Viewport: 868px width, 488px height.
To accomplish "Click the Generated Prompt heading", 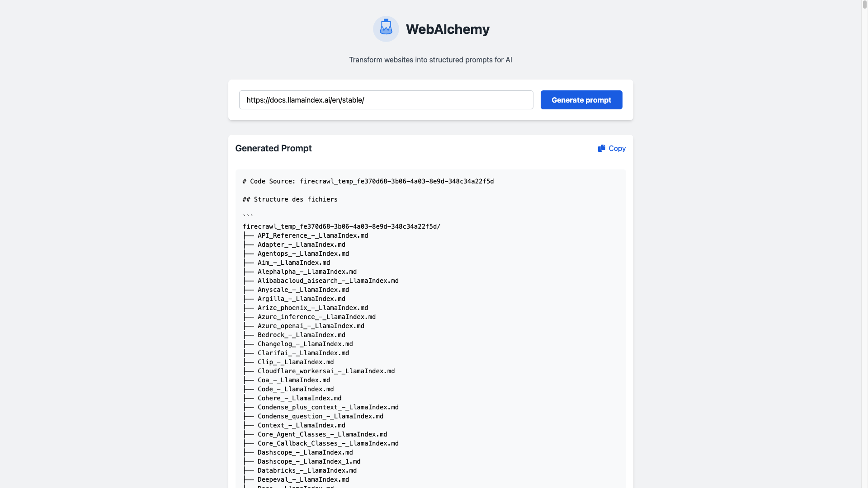I will coord(273,148).
